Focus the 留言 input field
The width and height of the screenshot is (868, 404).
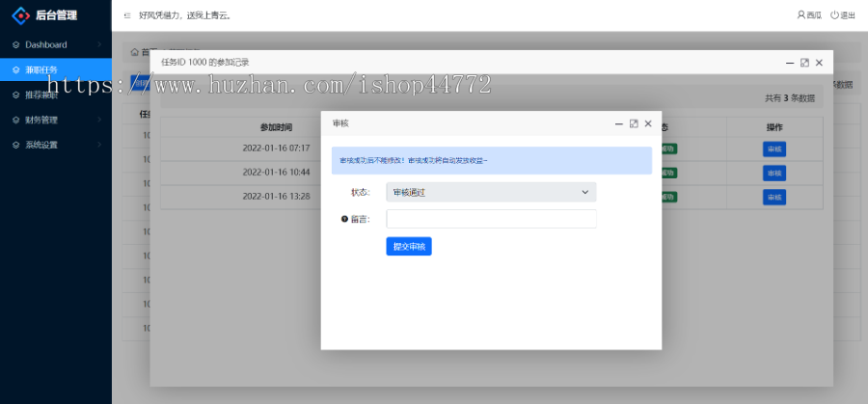(x=491, y=219)
